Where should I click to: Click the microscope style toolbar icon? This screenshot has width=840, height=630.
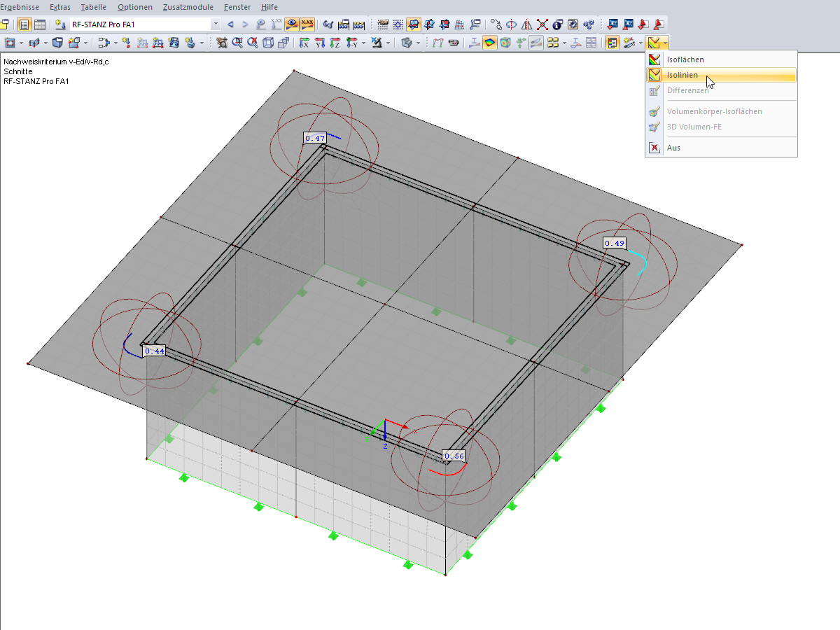click(377, 43)
